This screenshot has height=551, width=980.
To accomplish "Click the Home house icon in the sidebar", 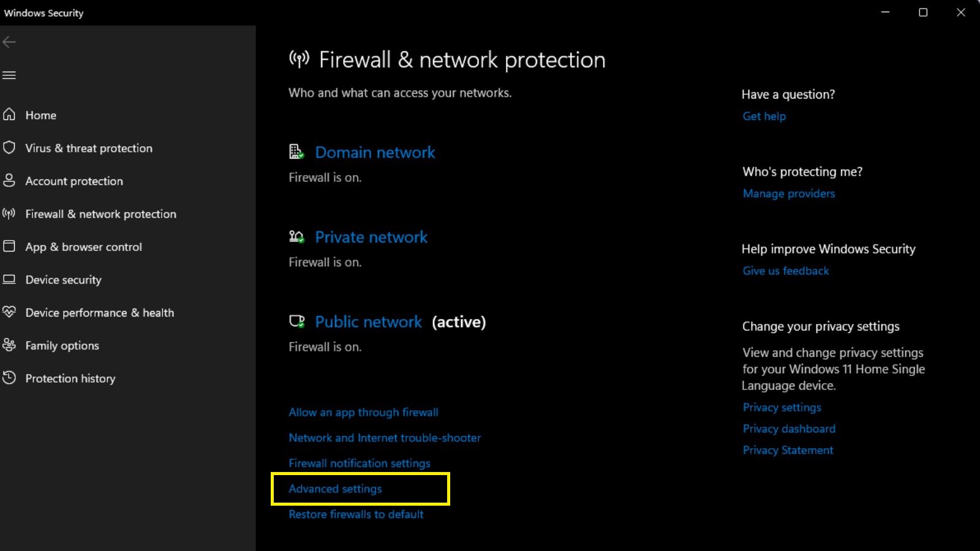I will tap(9, 114).
